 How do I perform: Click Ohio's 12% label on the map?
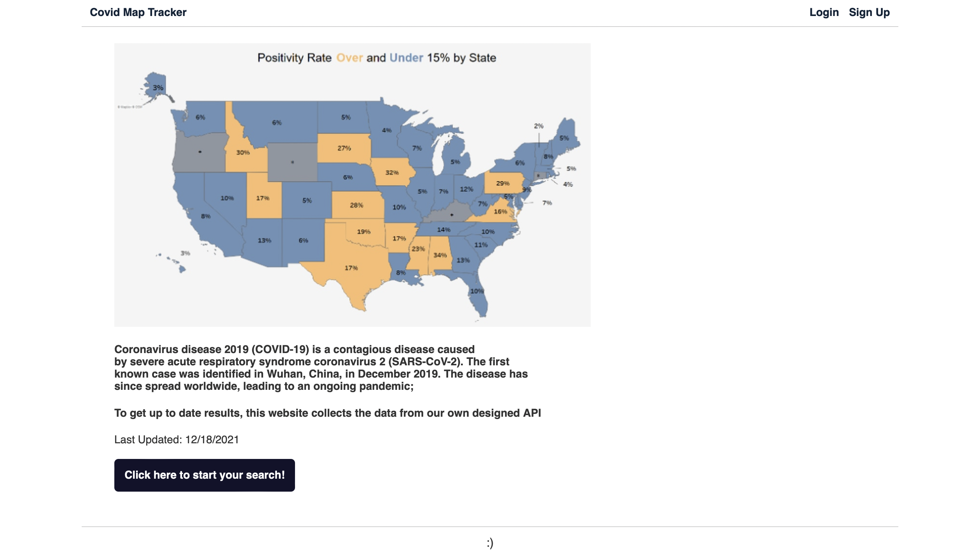[466, 189]
